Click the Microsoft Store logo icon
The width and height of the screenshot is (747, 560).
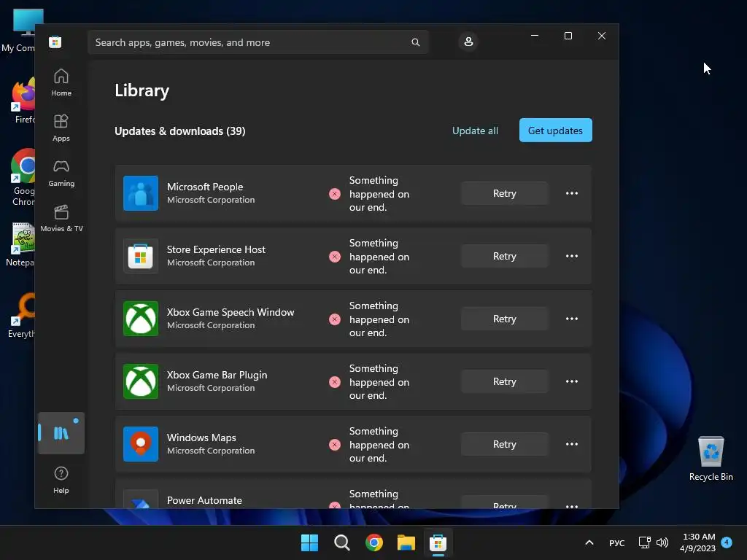pos(55,42)
